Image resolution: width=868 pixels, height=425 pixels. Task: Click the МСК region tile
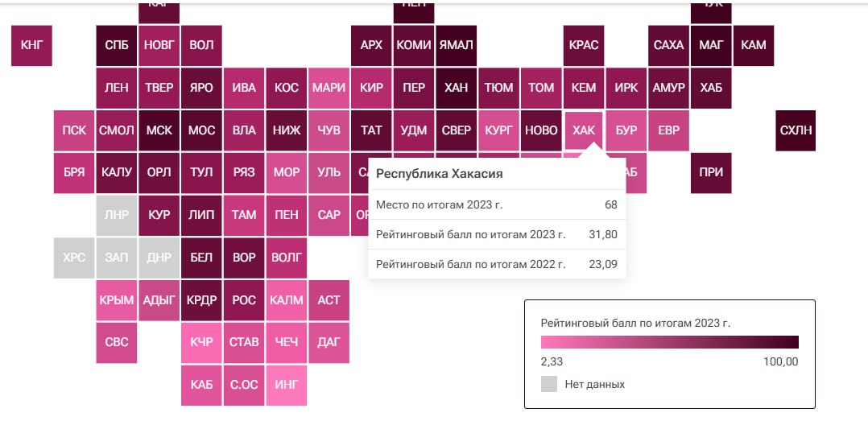(159, 130)
